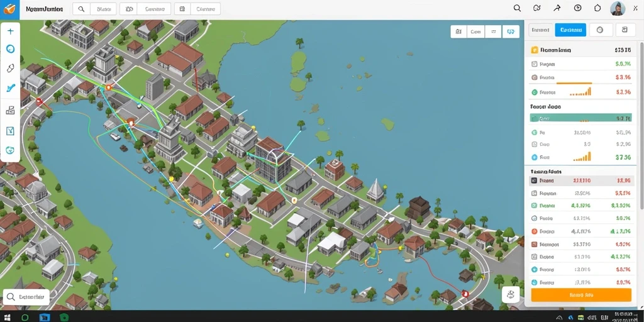Viewport: 644px width, 322px height.
Task: Click the camera icon in the top toolbar
Action: point(129,9)
